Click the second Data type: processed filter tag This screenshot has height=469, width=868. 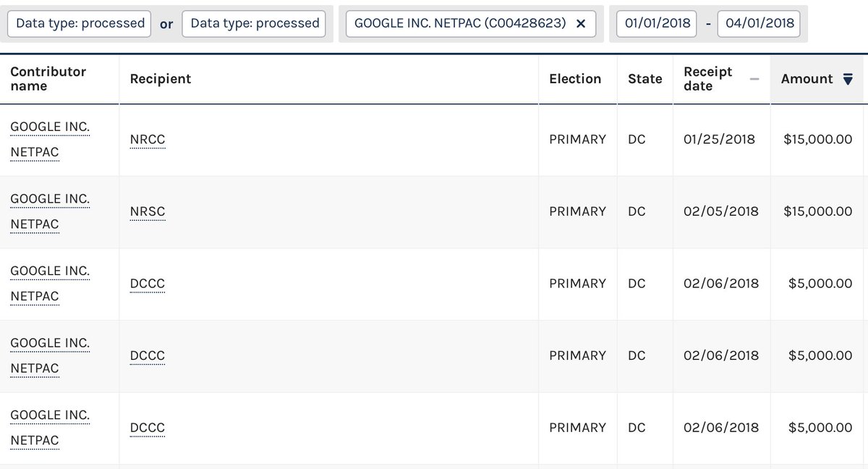(x=254, y=23)
